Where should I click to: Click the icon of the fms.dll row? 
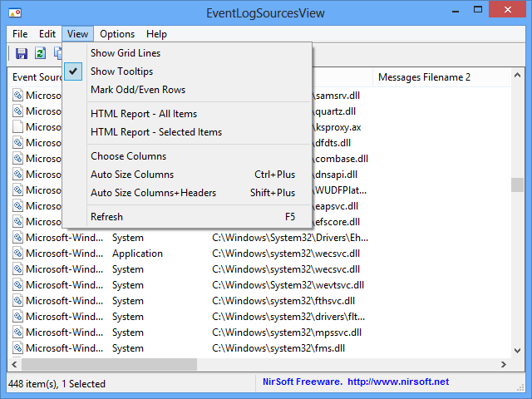pos(17,347)
